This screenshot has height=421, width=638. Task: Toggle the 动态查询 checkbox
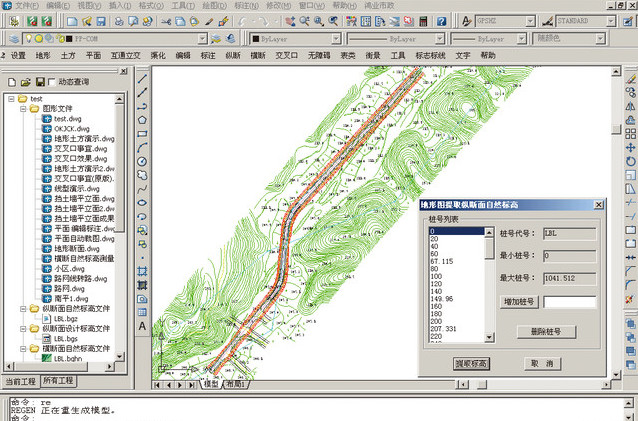point(52,82)
